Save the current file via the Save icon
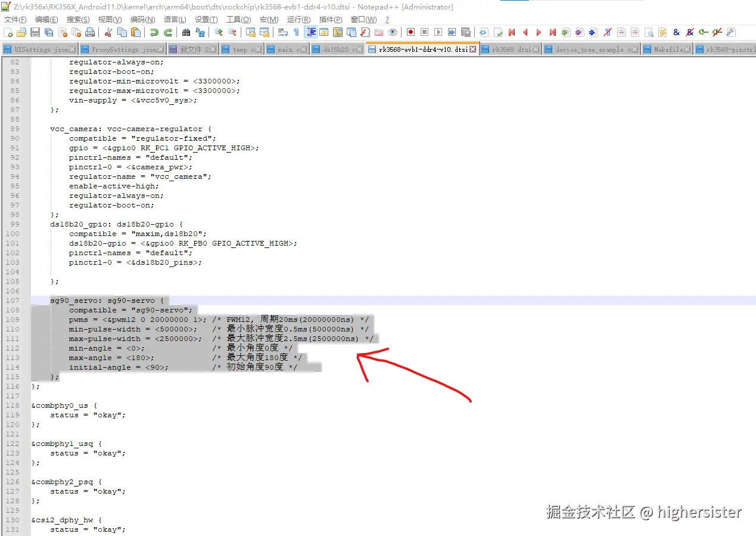The image size is (756, 536). tap(35, 32)
